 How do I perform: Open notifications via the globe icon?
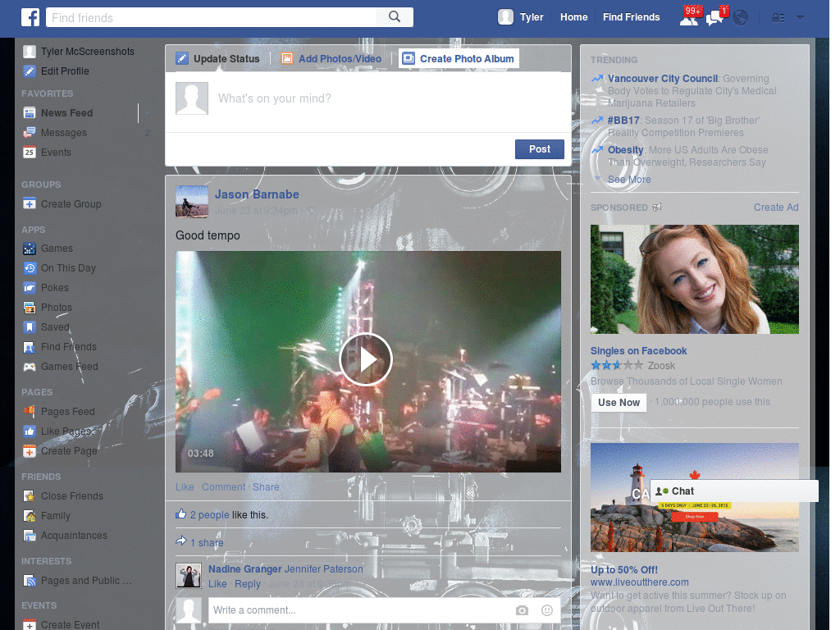739,16
